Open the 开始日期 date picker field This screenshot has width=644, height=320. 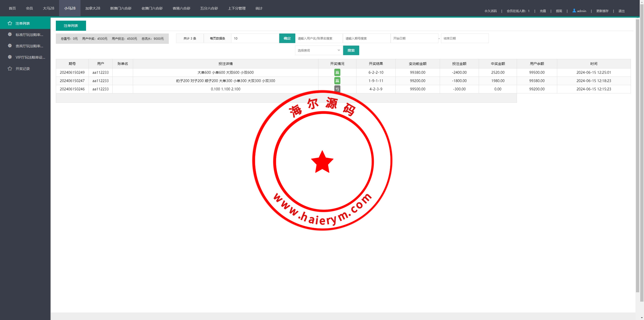(x=414, y=38)
